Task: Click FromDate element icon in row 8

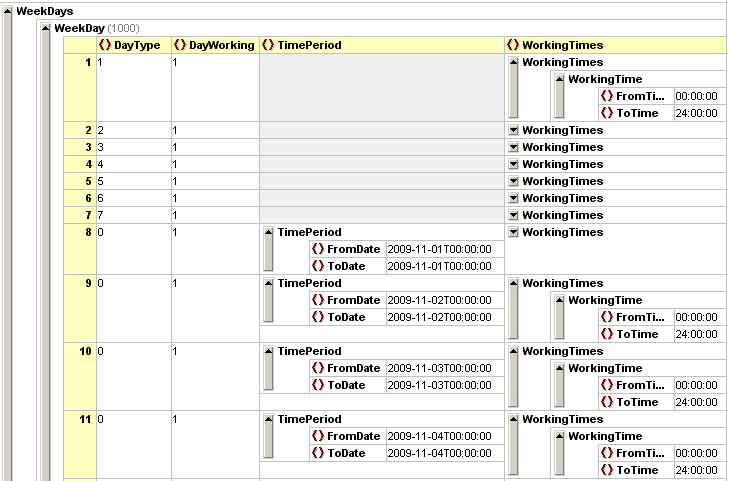Action: point(318,249)
